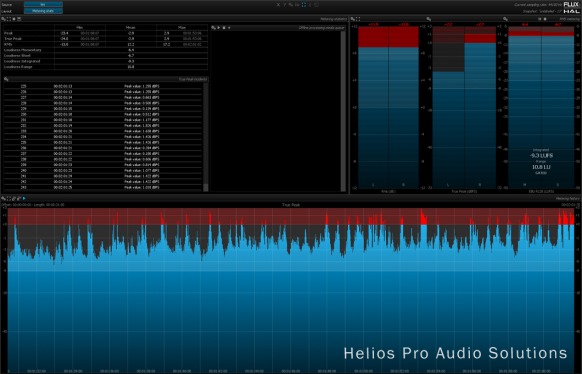Click the reset icon in Metering statistics header

click(14, 19)
